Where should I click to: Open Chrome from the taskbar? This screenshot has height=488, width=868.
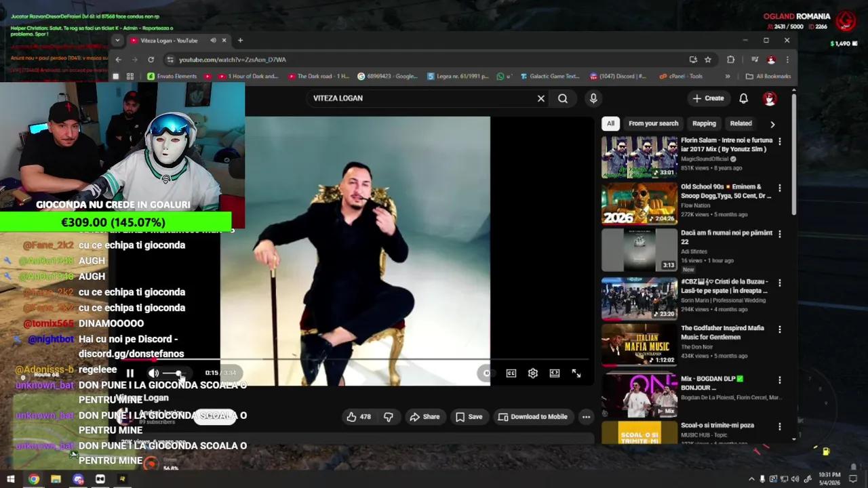pyautogui.click(x=33, y=479)
